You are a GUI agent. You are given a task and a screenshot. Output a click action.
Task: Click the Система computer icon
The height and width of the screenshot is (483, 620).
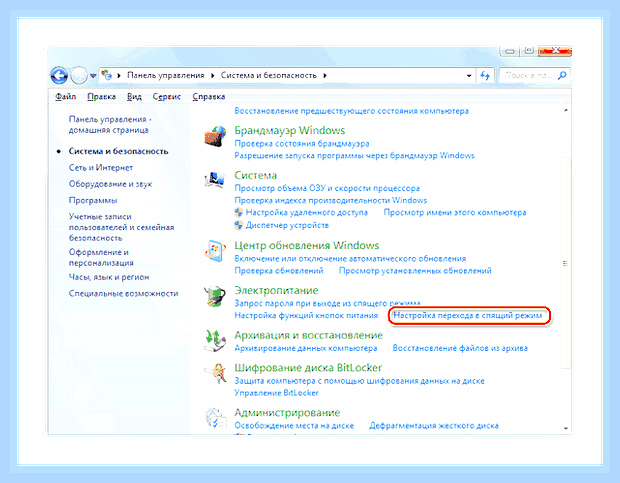(x=215, y=179)
